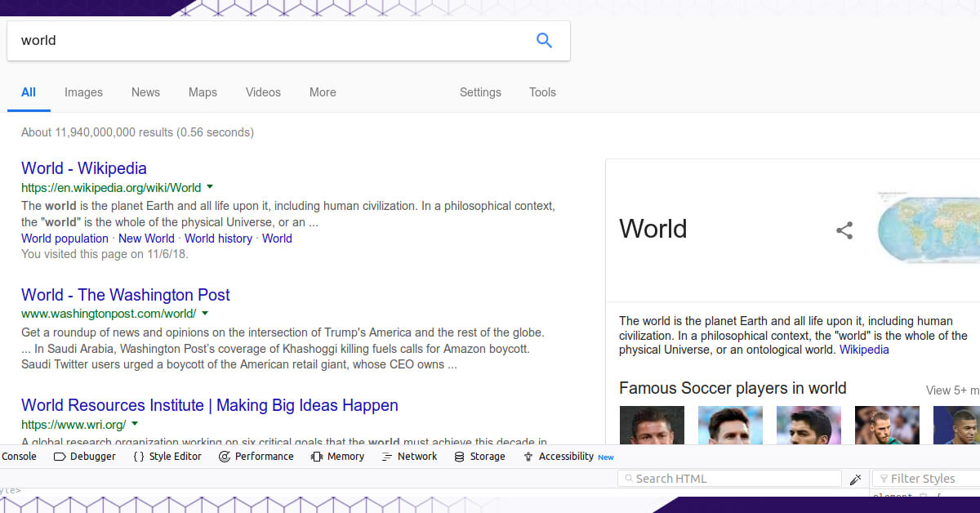
Task: Click the world map thumbnail image
Action: [929, 228]
